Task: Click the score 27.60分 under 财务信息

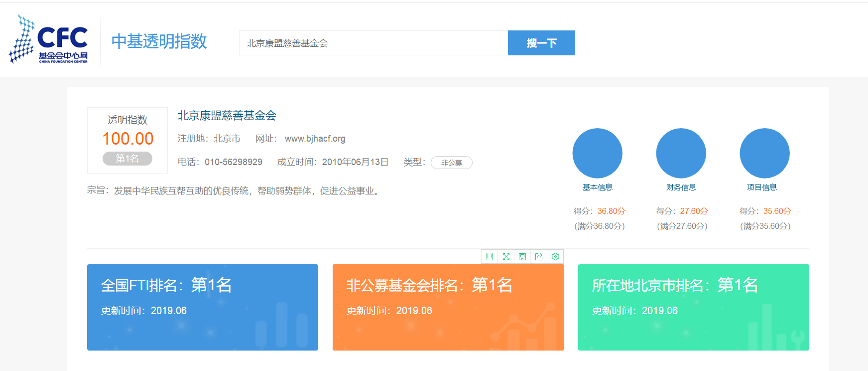Action: (x=694, y=211)
